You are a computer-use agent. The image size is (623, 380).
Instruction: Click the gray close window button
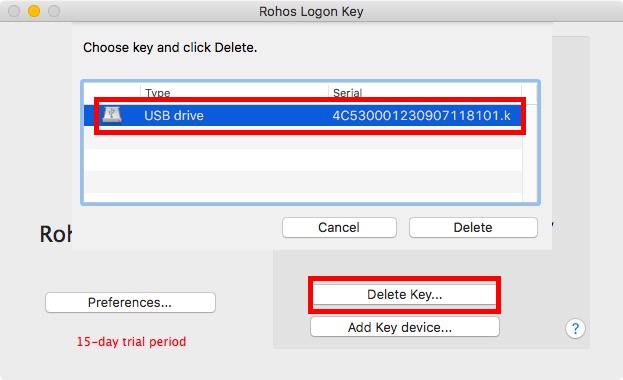click(x=14, y=11)
